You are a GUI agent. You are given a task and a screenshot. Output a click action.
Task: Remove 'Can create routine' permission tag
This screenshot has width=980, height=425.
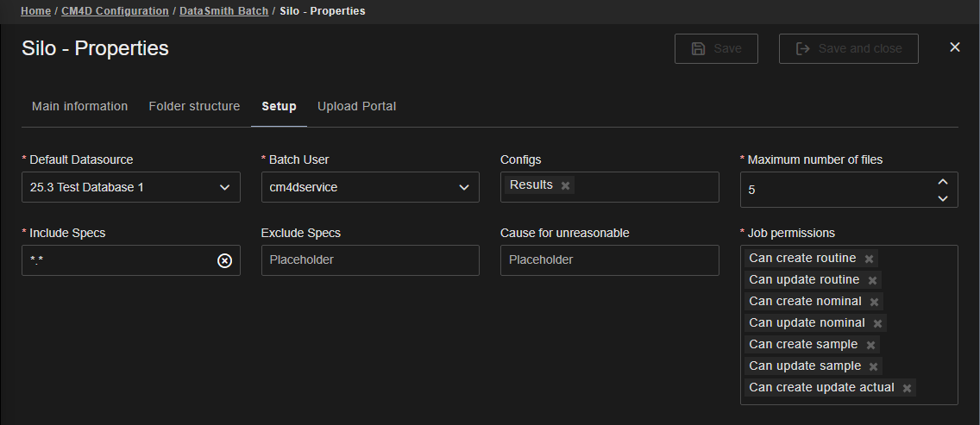point(869,259)
